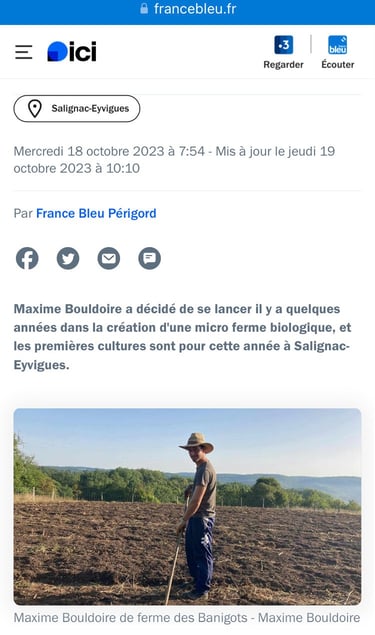Tap the padlock security icon
The image size is (375, 635).
pyautogui.click(x=144, y=9)
